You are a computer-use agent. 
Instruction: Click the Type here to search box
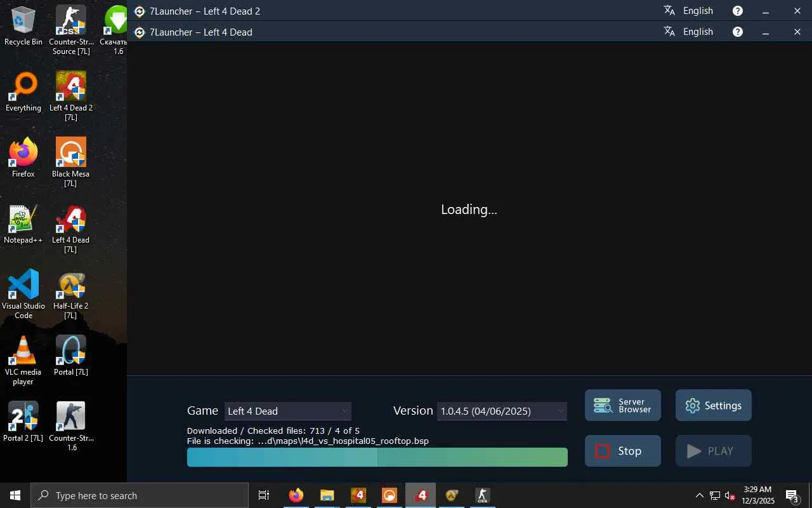pyautogui.click(x=140, y=495)
